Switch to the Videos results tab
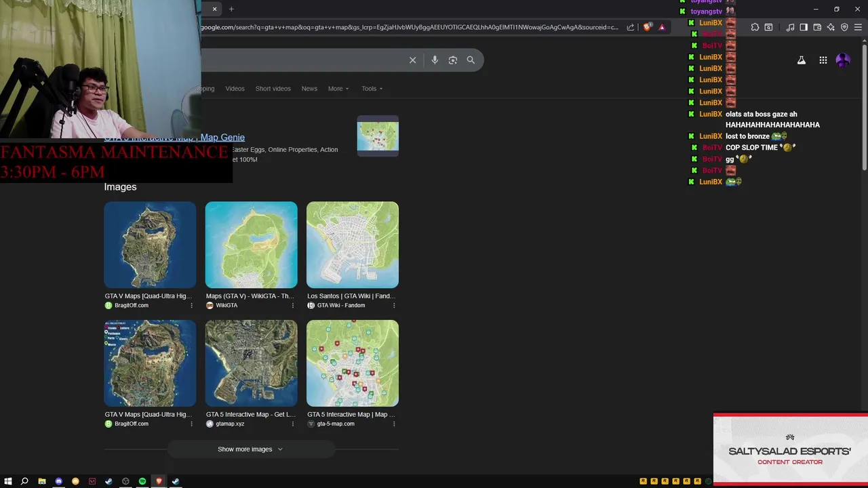868x488 pixels. 235,89
